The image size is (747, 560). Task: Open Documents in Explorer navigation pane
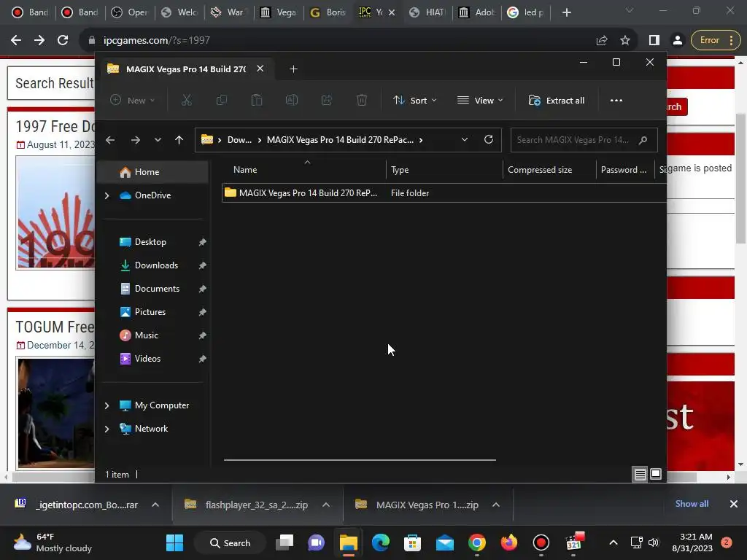157,289
